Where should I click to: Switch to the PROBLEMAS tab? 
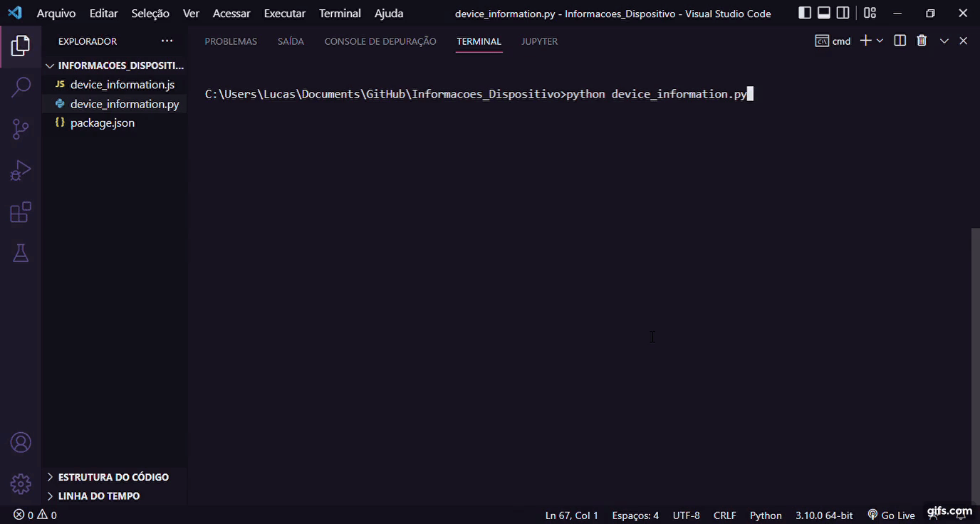pos(231,41)
